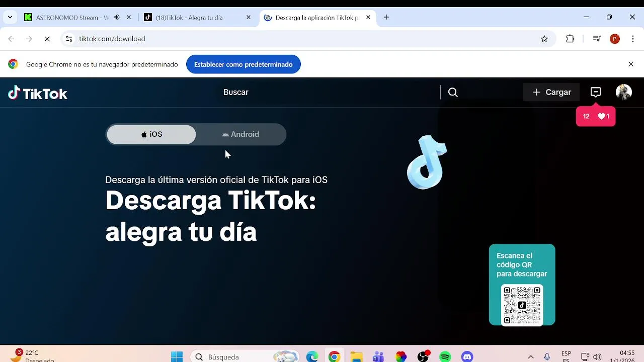Click the TikTok logo in header
This screenshot has height=362, width=644.
coord(38,93)
